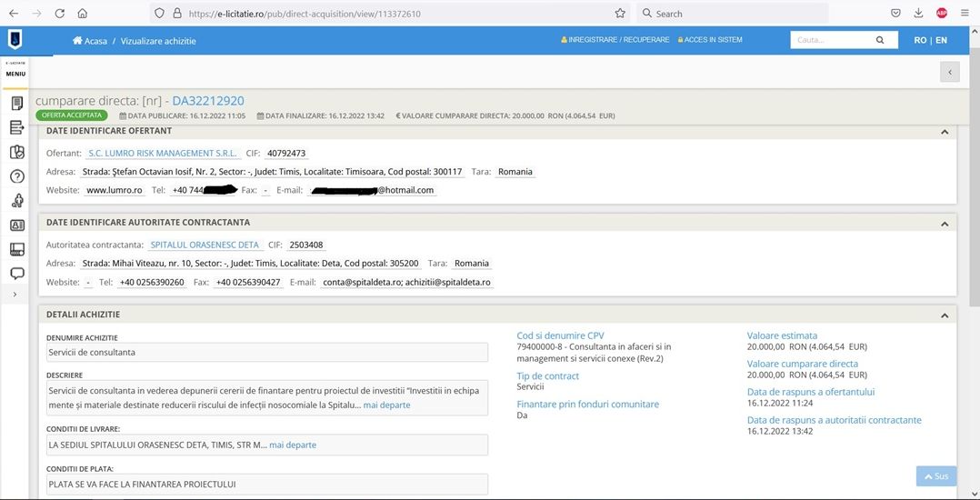Go to Acasa home breadcrumb
Screen dimensions: 980x500
pos(90,41)
